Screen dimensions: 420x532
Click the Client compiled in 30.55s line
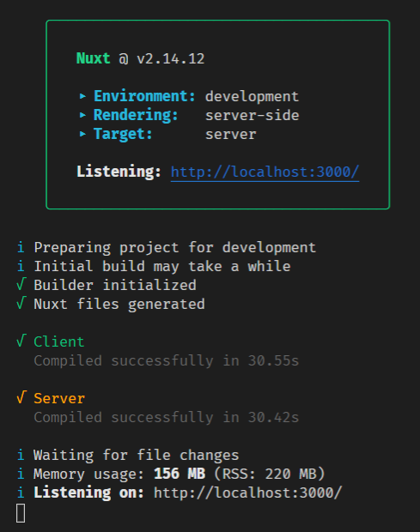[167, 360]
